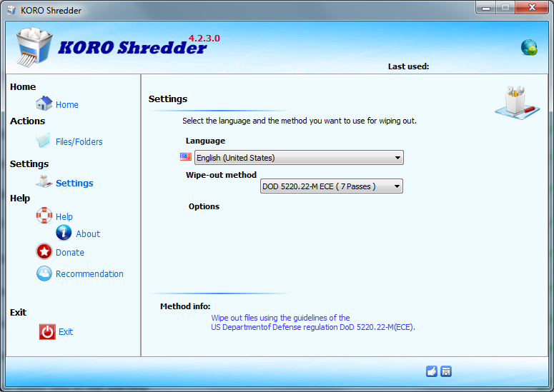Click the red Exit power icon
Image resolution: width=554 pixels, height=392 pixels.
(x=47, y=332)
